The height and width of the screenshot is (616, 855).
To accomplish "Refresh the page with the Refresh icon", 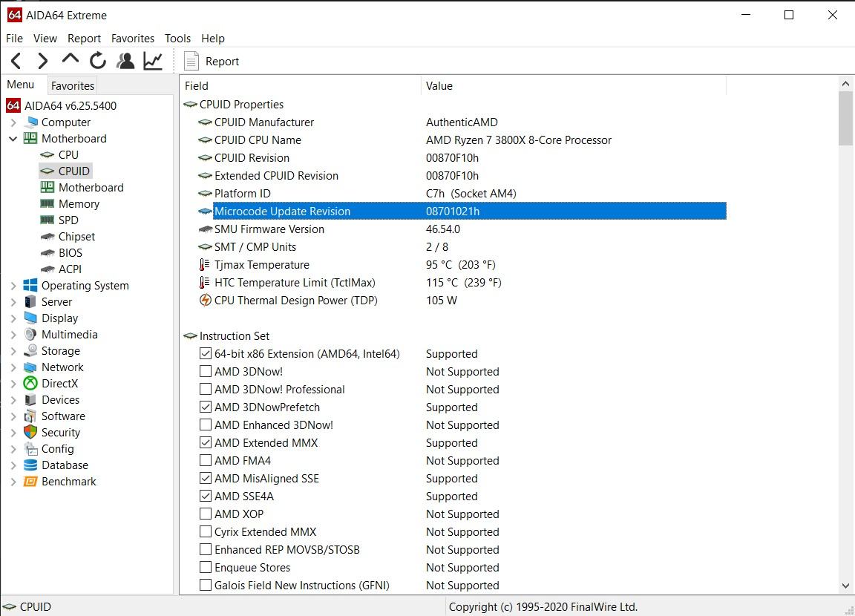I will tap(98, 61).
